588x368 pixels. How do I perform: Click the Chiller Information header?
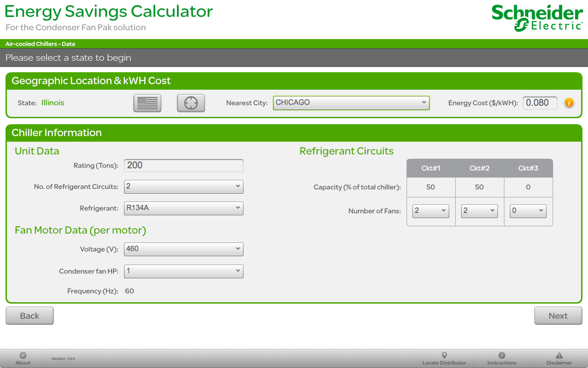(x=57, y=133)
